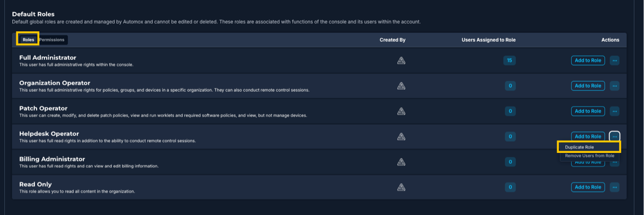Open the ellipsis menu for Patch Operator
Screen dimensions: 644x215
coord(614,111)
